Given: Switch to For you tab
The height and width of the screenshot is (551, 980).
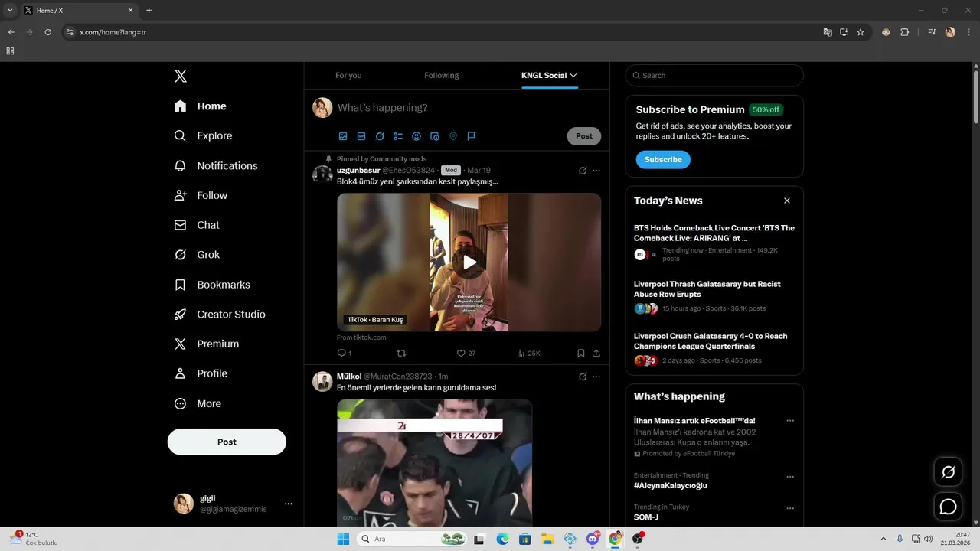Looking at the screenshot, I should (x=348, y=75).
